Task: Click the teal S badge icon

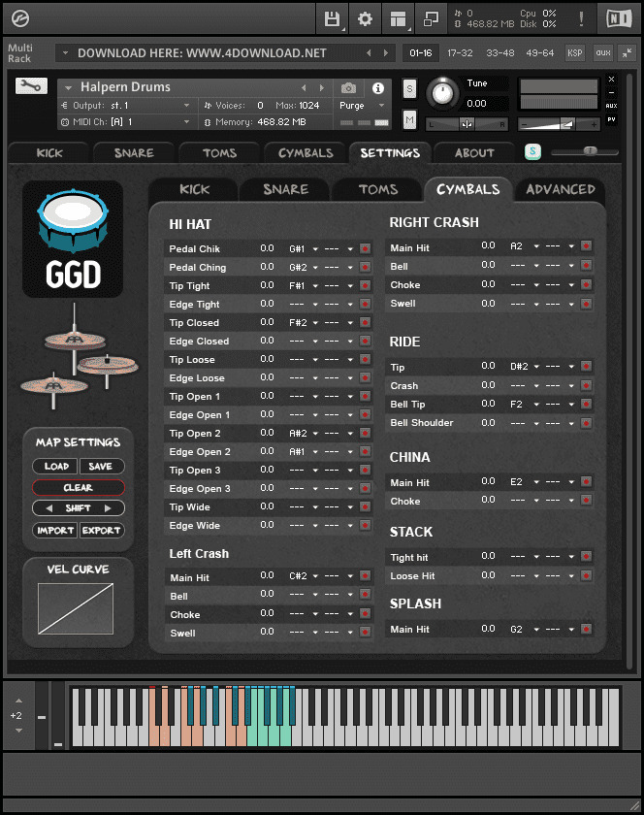Action: click(x=532, y=151)
